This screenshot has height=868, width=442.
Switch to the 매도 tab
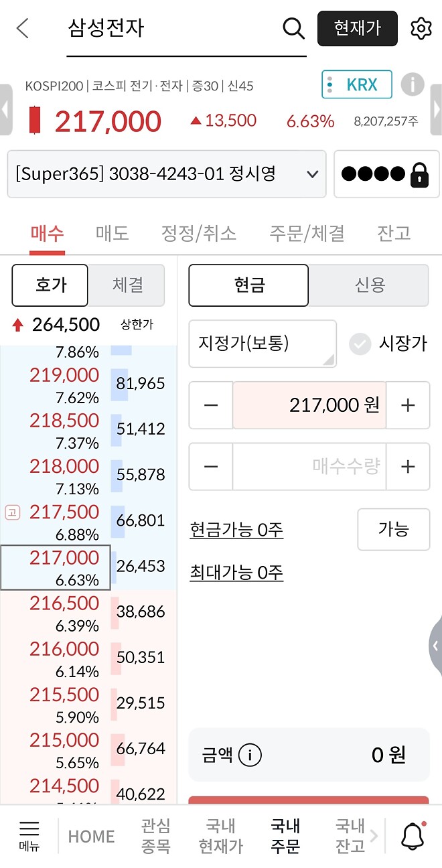112,233
